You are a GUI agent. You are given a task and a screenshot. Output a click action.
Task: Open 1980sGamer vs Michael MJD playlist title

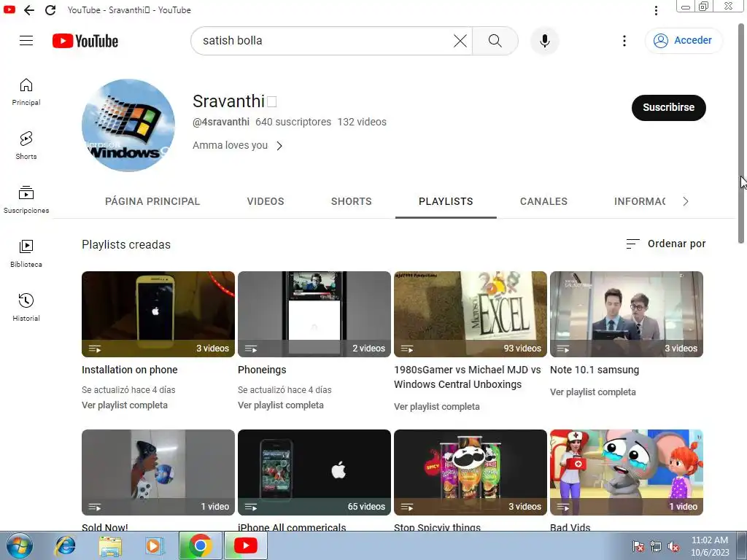click(468, 377)
